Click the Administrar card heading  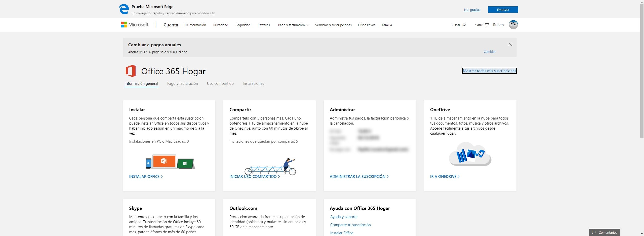click(342, 110)
